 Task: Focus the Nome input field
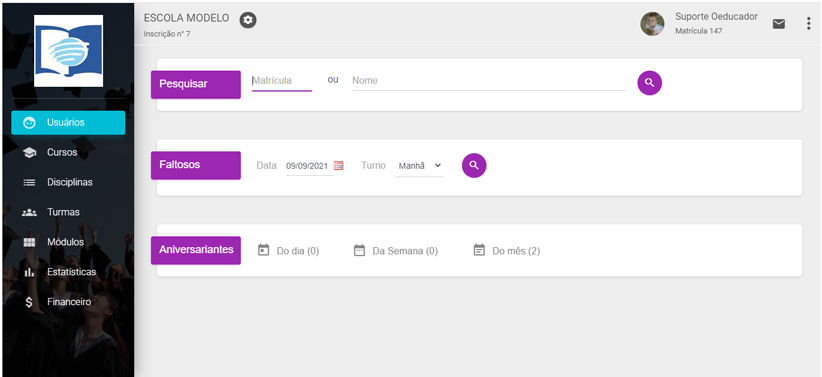[x=489, y=81]
